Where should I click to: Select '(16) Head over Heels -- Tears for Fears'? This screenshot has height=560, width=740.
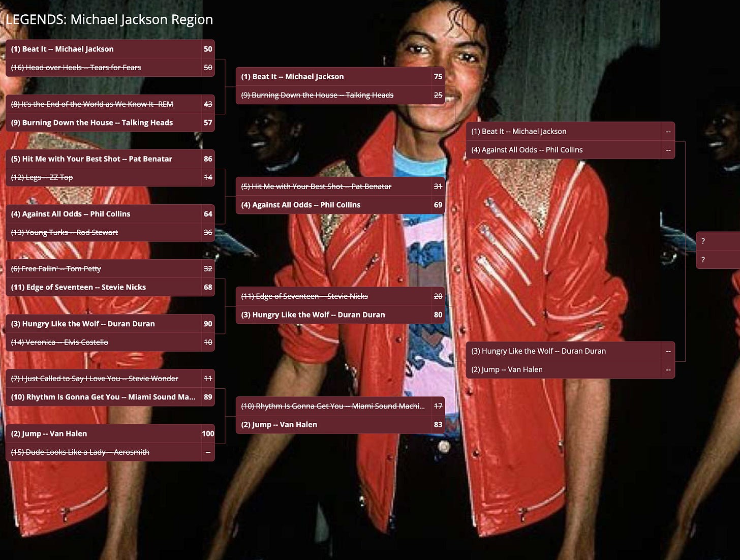click(110, 68)
